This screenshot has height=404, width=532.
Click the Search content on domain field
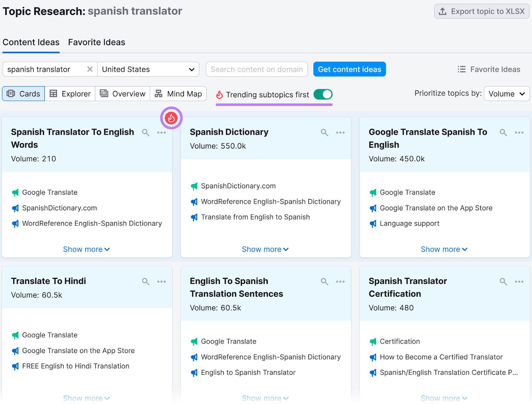tap(257, 69)
